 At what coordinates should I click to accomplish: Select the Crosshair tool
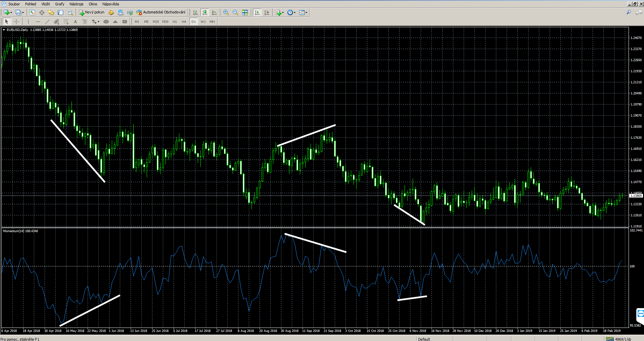pos(16,22)
